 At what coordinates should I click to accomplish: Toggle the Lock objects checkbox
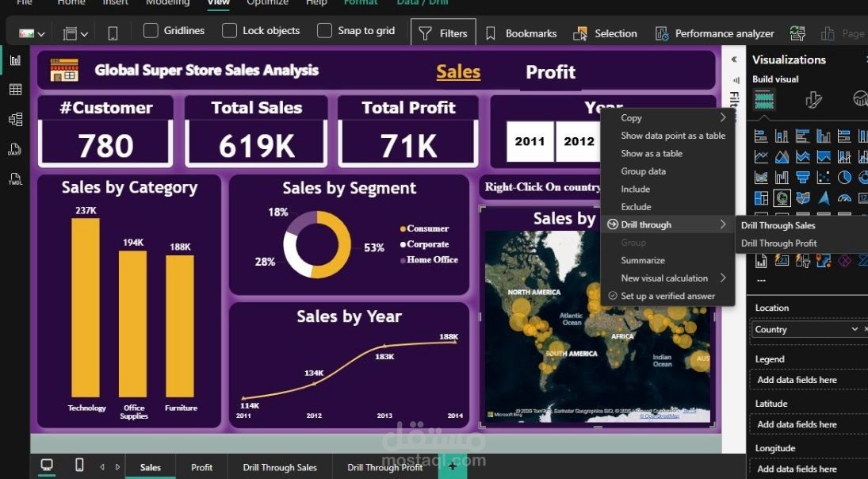click(230, 31)
